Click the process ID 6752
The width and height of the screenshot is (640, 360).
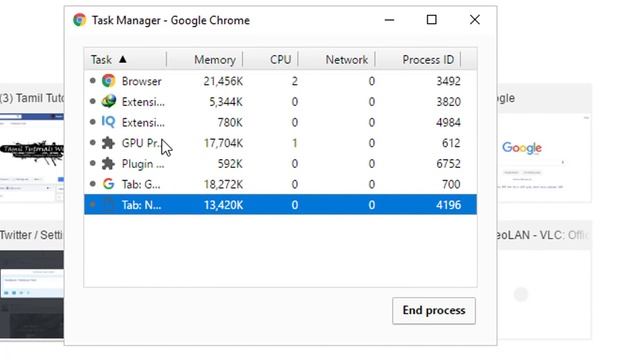tap(448, 164)
